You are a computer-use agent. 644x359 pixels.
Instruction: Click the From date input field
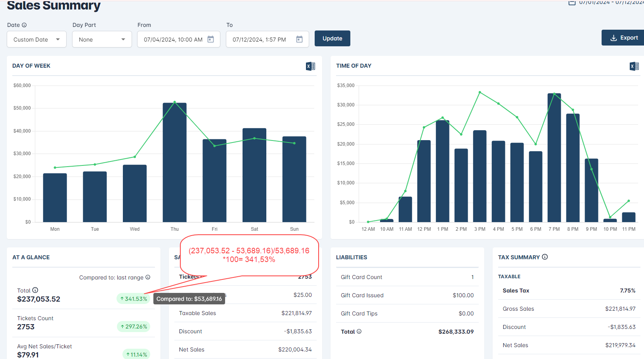pyautogui.click(x=173, y=40)
